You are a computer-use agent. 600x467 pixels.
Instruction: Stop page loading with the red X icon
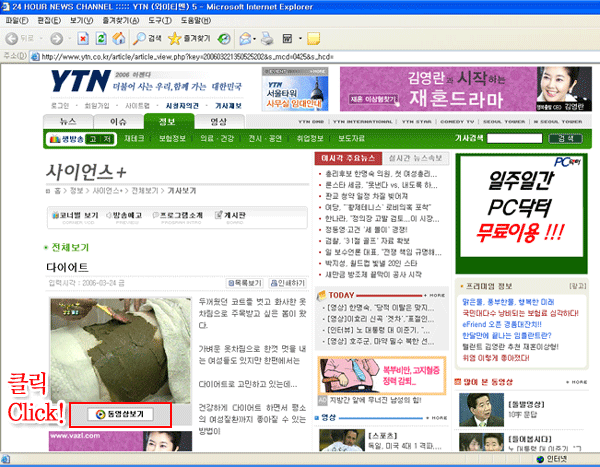pyautogui.click(x=83, y=38)
